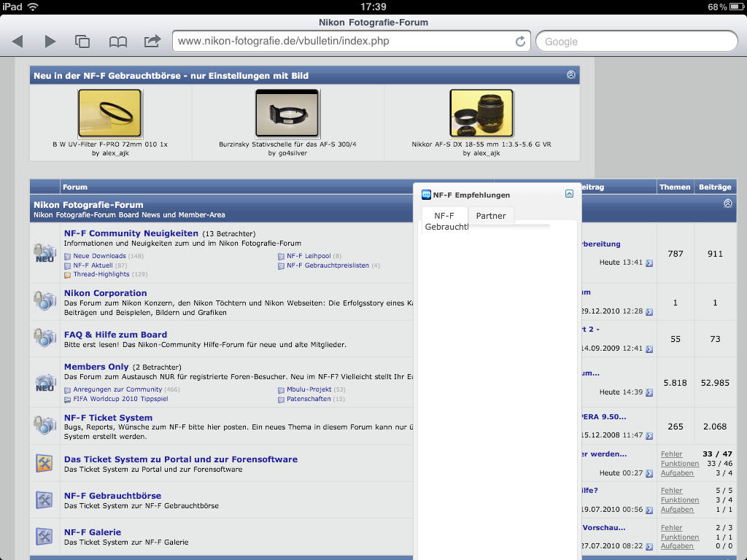Viewport: 747px width, 560px height.
Task: Go to last post dated 14.09.2009 12:41
Action: pyautogui.click(x=649, y=349)
